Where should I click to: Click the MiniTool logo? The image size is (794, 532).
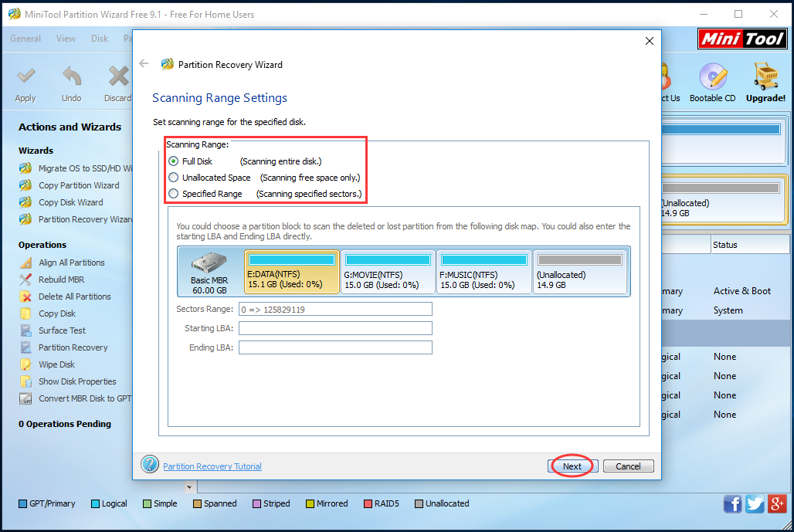(742, 39)
